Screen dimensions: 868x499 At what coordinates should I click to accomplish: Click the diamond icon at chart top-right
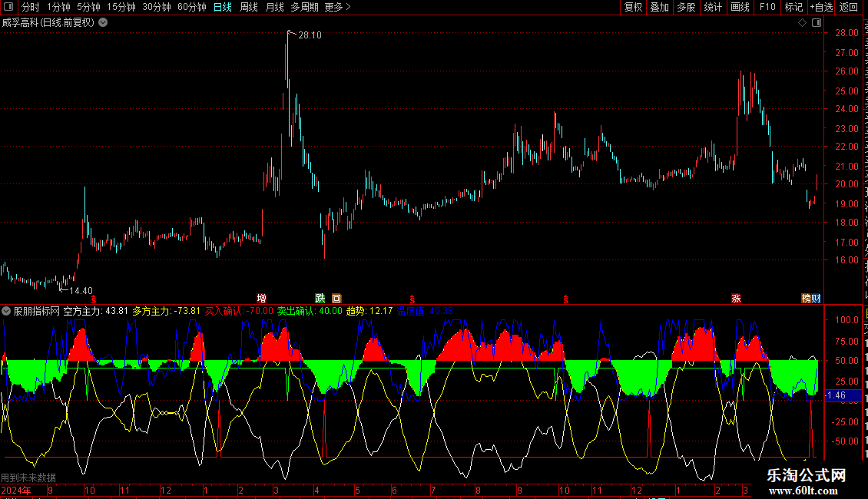(802, 23)
